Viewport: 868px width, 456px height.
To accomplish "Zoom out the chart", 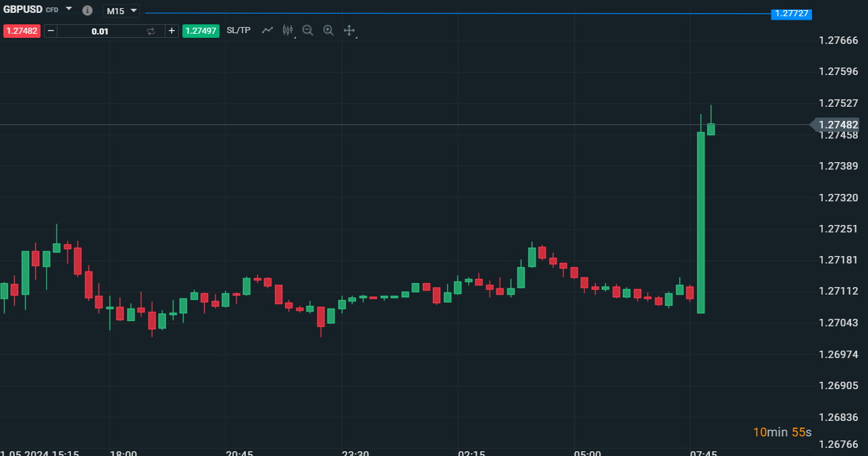I will [308, 30].
